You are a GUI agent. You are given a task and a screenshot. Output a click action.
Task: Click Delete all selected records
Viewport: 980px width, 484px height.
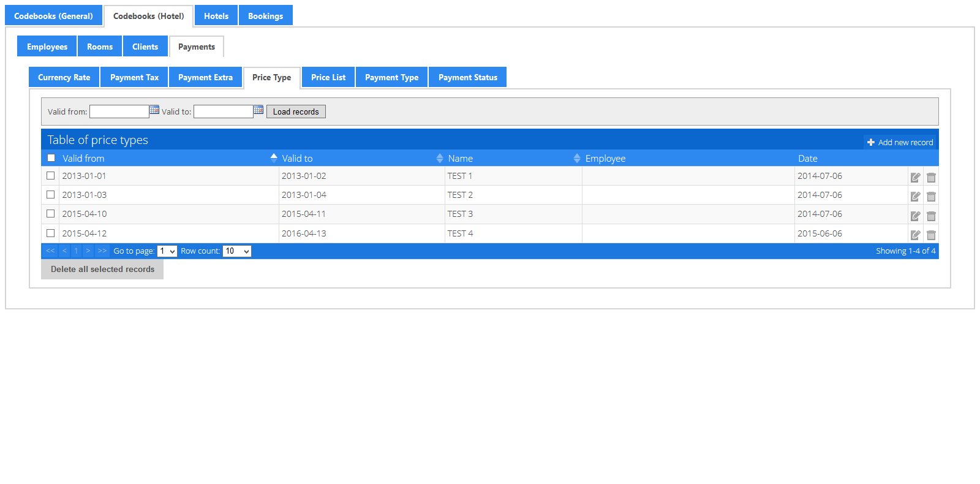point(102,269)
